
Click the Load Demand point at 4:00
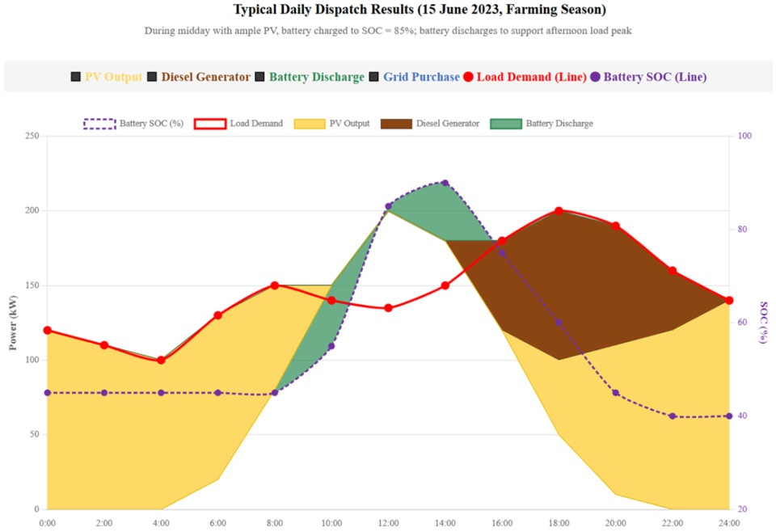(161, 360)
